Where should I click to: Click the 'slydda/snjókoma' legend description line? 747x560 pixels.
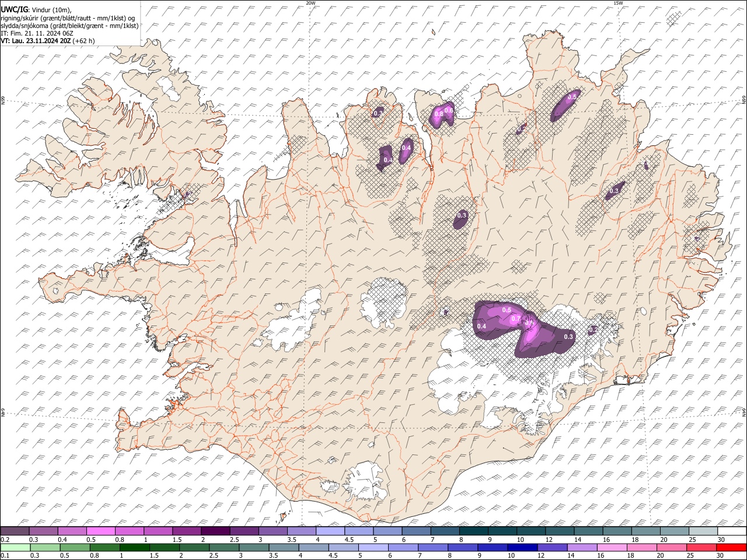[x=70, y=26]
